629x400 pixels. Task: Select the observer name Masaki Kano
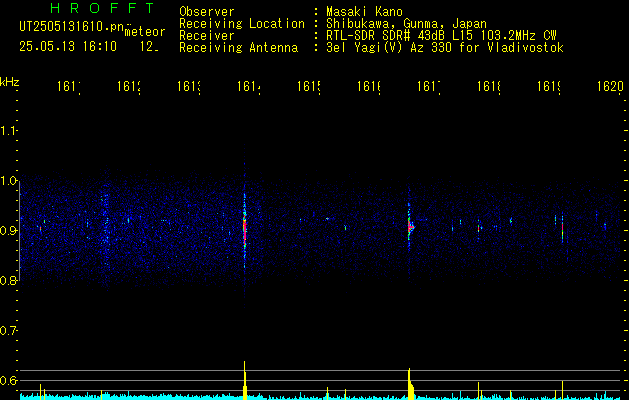tap(364, 11)
